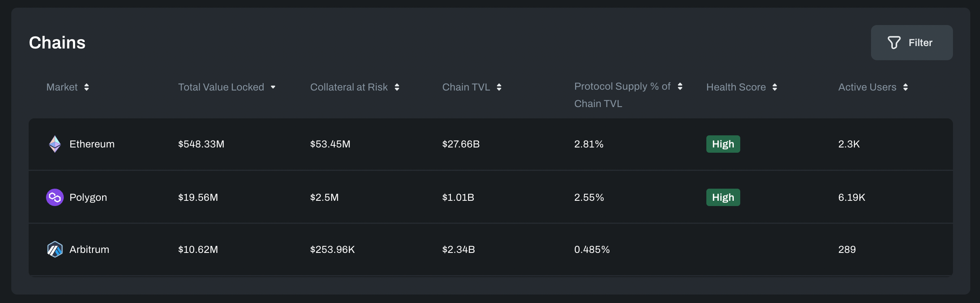Sort by Protocol Supply % arrows
The height and width of the screenshot is (303, 980).
coord(680,86)
